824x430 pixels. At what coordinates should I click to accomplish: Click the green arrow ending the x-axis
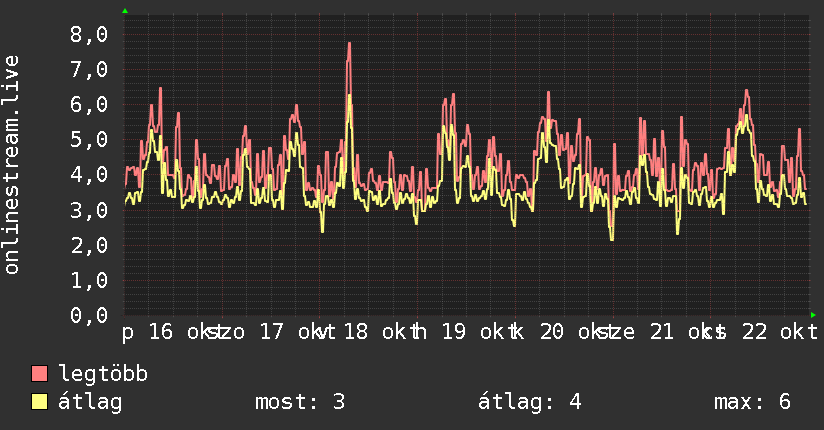[x=813, y=315]
